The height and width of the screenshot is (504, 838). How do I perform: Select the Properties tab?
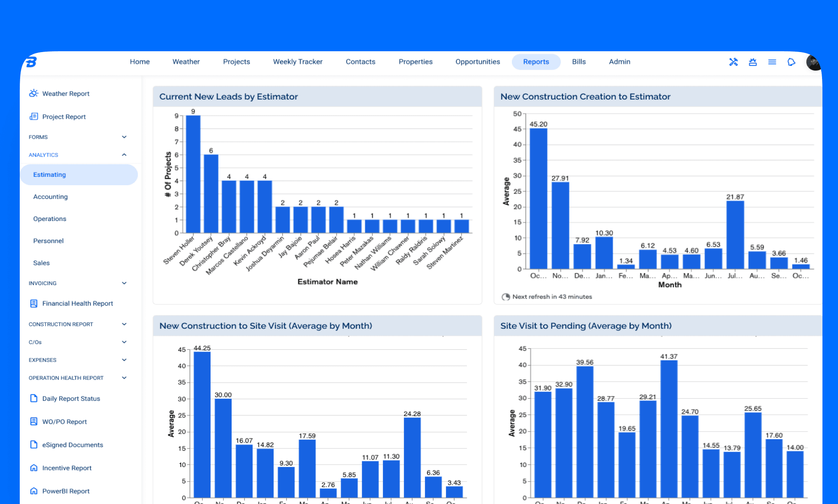pos(415,62)
